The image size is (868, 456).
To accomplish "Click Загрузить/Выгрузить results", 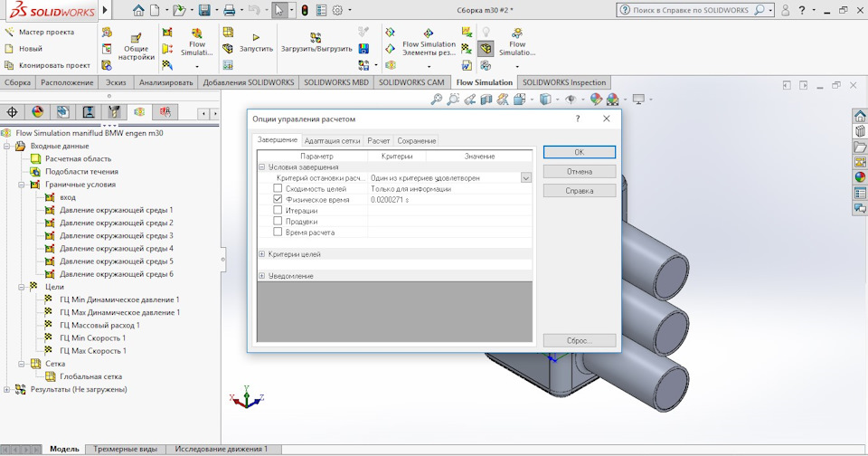I will [x=316, y=43].
